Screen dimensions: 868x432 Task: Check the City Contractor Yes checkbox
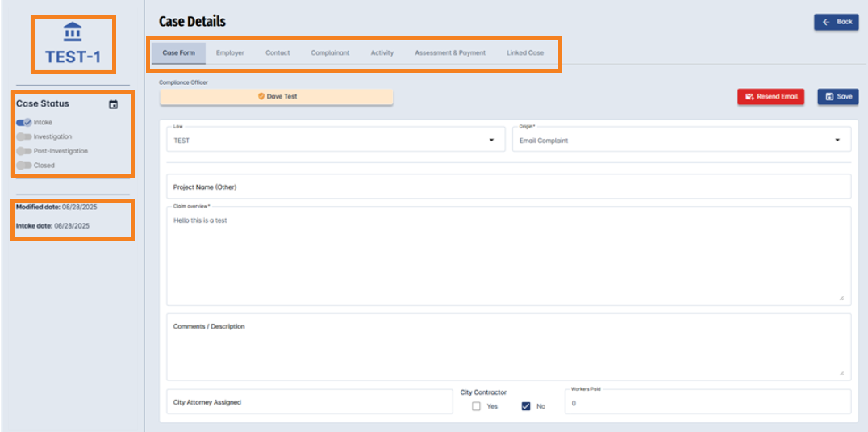click(x=476, y=406)
